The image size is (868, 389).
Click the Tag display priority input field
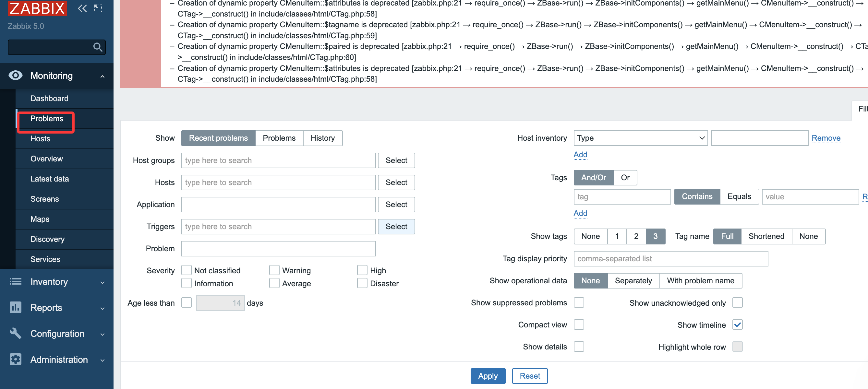[x=670, y=259]
